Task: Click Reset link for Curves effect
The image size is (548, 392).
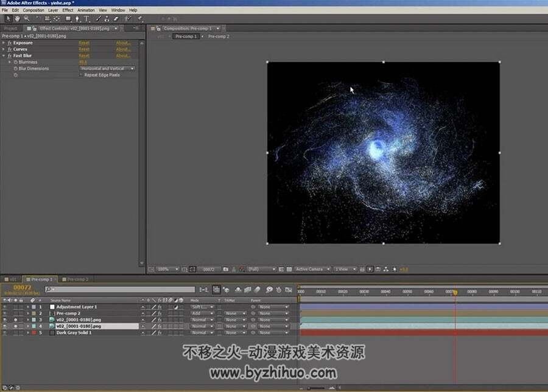Action: (x=84, y=49)
